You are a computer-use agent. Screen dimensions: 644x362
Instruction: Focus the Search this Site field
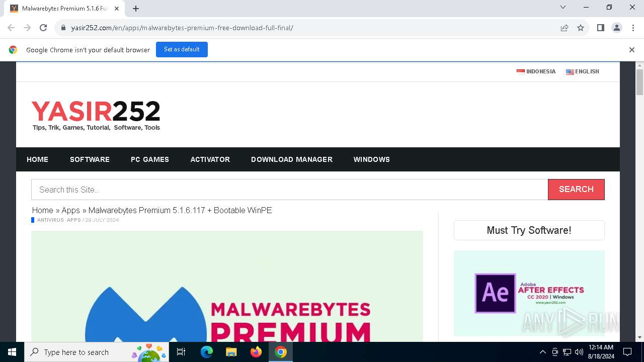[x=290, y=190]
